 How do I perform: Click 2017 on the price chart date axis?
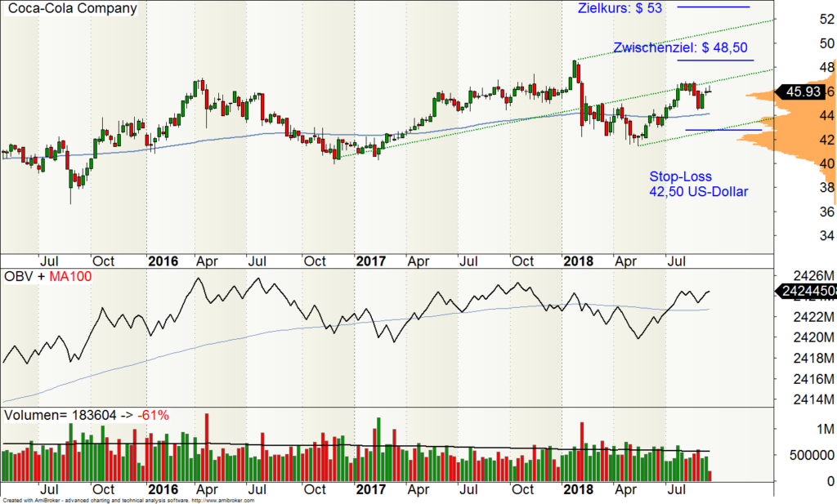point(371,261)
